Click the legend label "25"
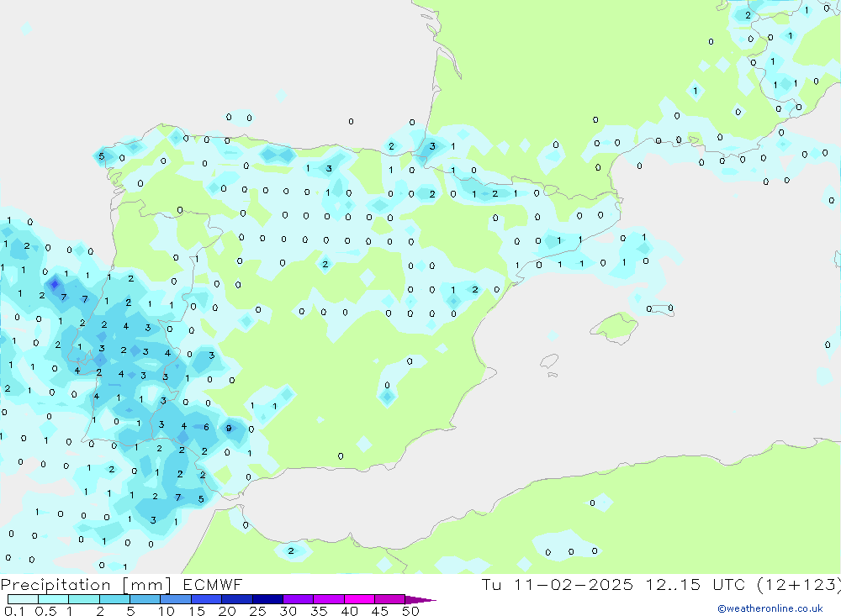Image resolution: width=841 pixels, height=616 pixels. coord(257,611)
